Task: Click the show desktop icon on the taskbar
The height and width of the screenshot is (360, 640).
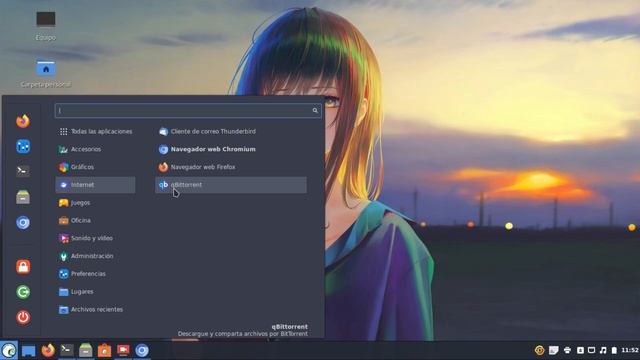Action: pos(28,351)
